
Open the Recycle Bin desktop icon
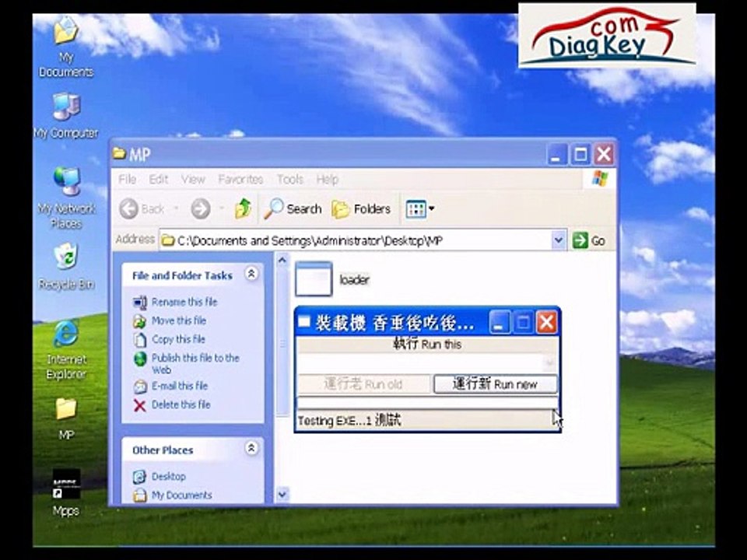point(66,266)
